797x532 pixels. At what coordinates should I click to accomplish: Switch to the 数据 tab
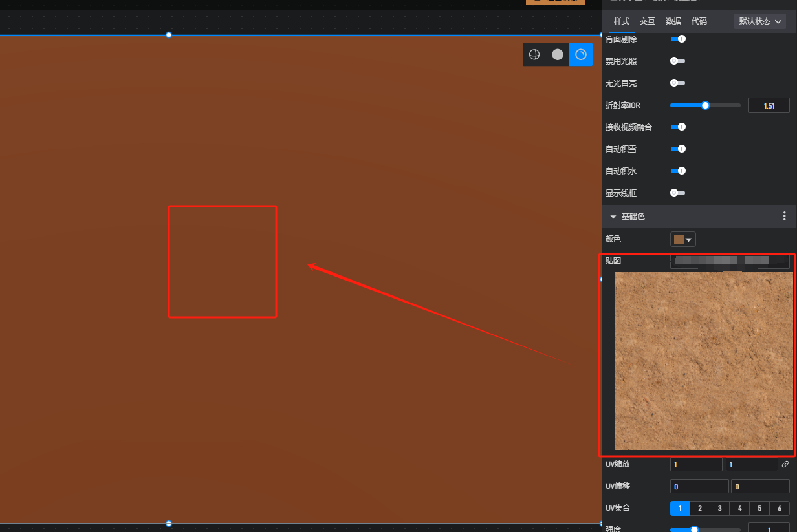(673, 21)
